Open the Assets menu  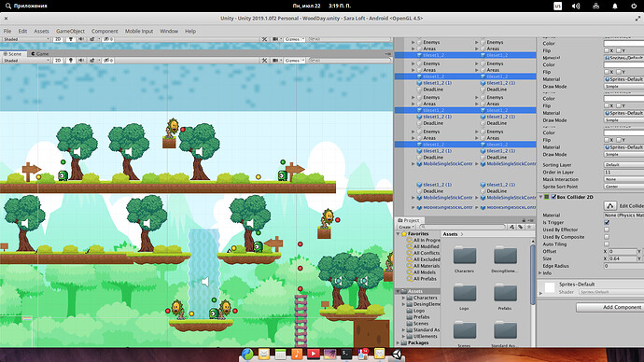pos(41,31)
